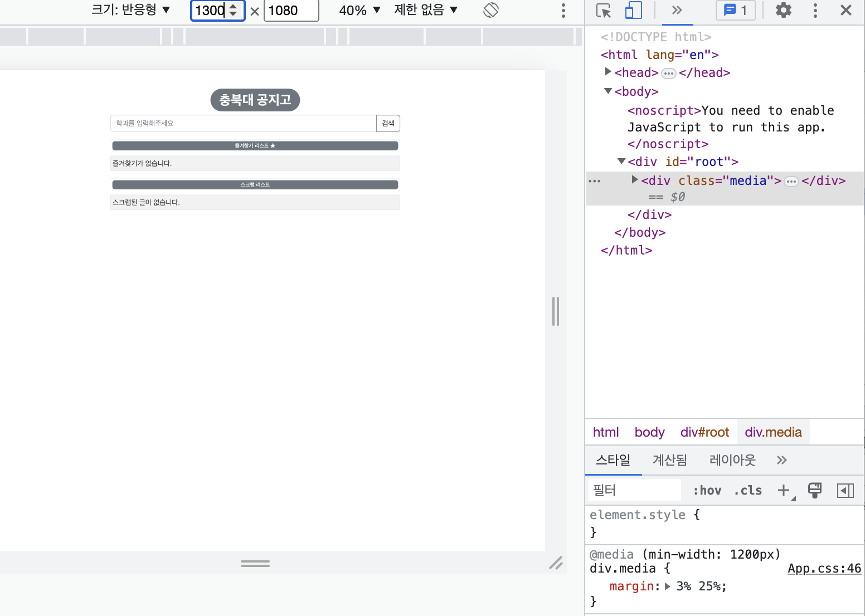865x616 pixels.
Task: Add a new style rule plus icon
Action: [x=785, y=490]
